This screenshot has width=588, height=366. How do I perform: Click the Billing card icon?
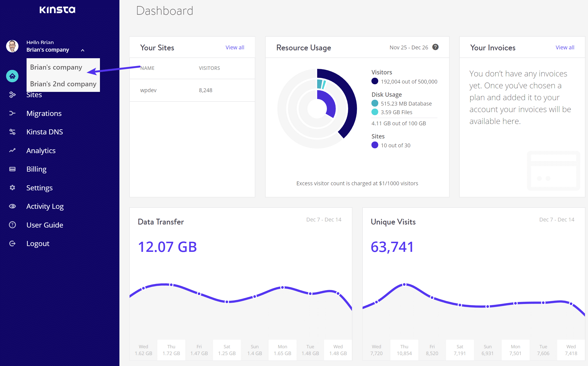[12, 169]
